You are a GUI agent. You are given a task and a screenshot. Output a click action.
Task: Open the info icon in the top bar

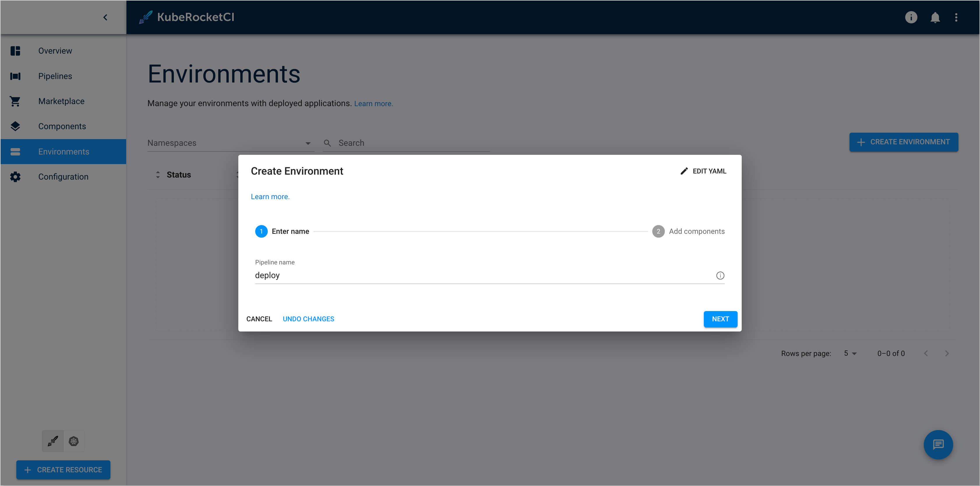[x=911, y=17]
